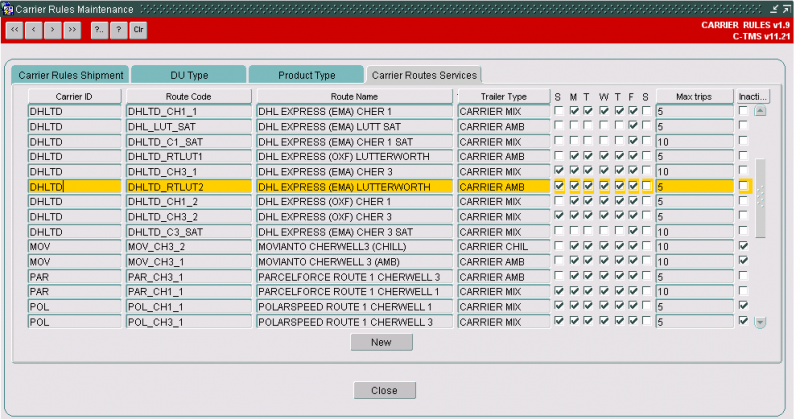The height and width of the screenshot is (419, 800).
Task: Go to previous record with < button
Action: [x=34, y=30]
